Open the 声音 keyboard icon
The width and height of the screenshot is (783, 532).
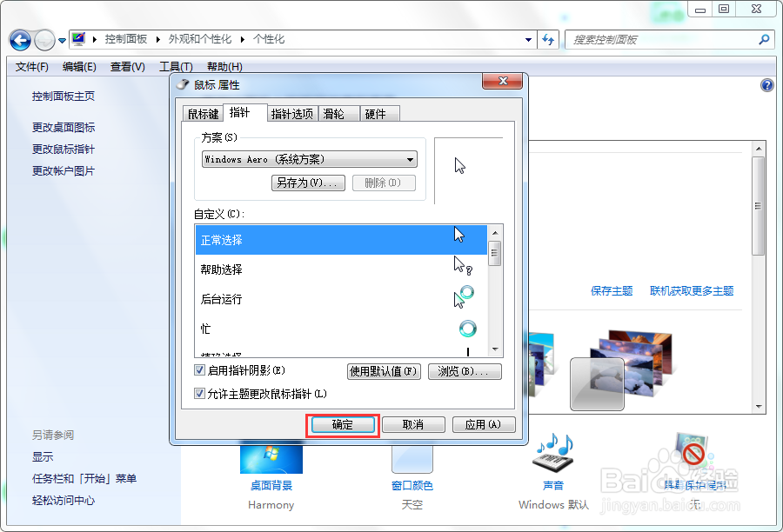552,456
